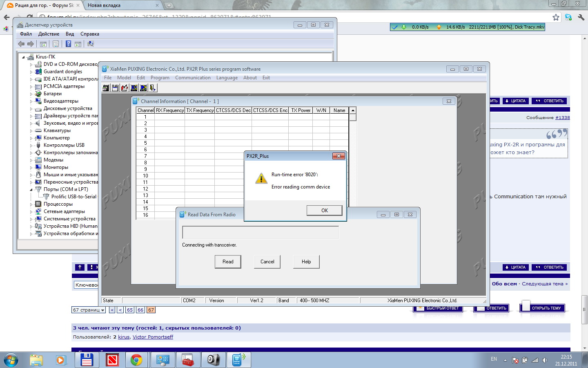The width and height of the screenshot is (588, 368).
Task: Click Properties icon in Device Manager toolbar
Action: [x=56, y=44]
